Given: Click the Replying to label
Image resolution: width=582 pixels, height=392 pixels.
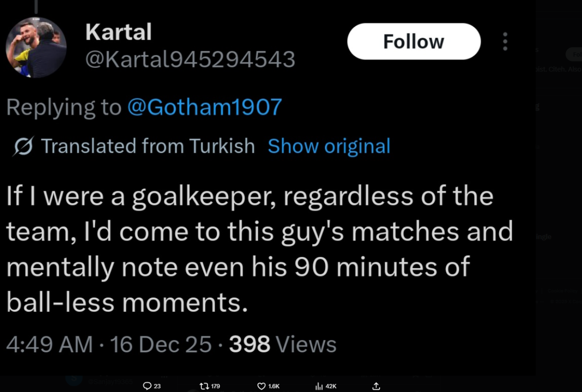Looking at the screenshot, I should click(64, 107).
